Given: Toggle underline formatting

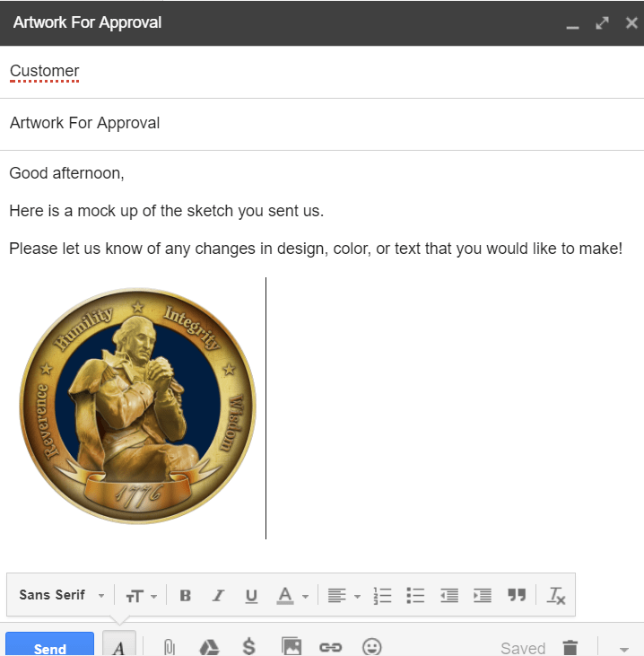Looking at the screenshot, I should (251, 595).
